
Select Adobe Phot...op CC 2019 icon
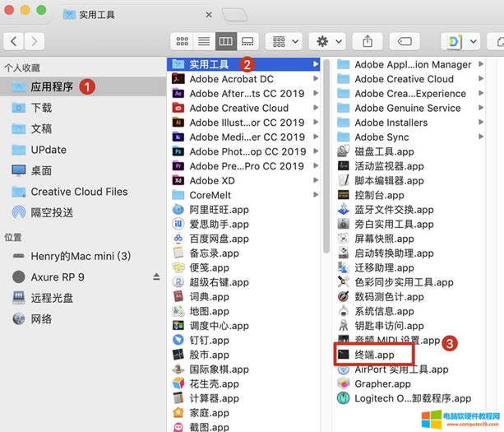178,151
